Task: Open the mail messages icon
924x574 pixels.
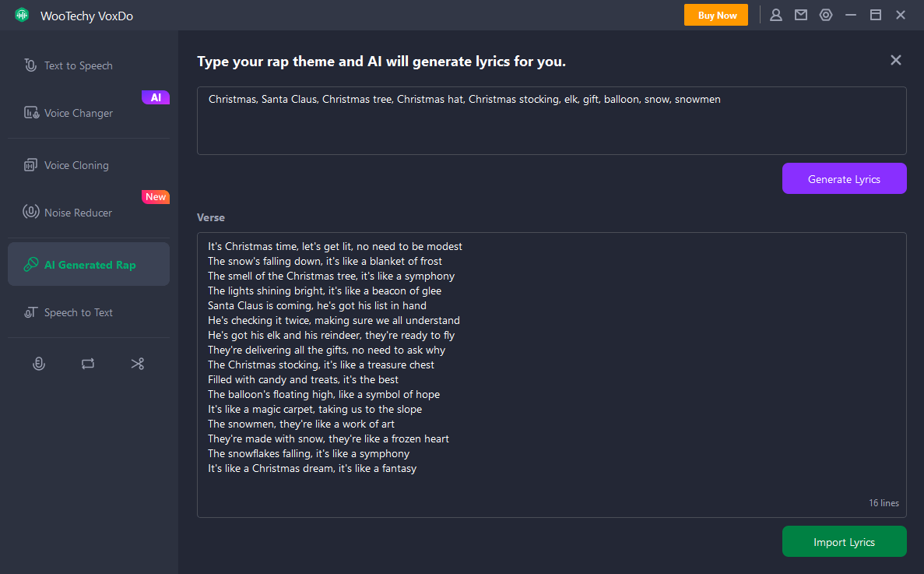Action: coord(800,15)
